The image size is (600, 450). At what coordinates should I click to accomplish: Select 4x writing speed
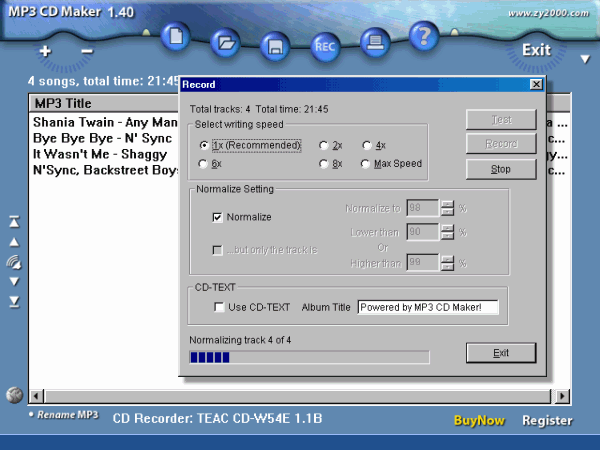[374, 145]
